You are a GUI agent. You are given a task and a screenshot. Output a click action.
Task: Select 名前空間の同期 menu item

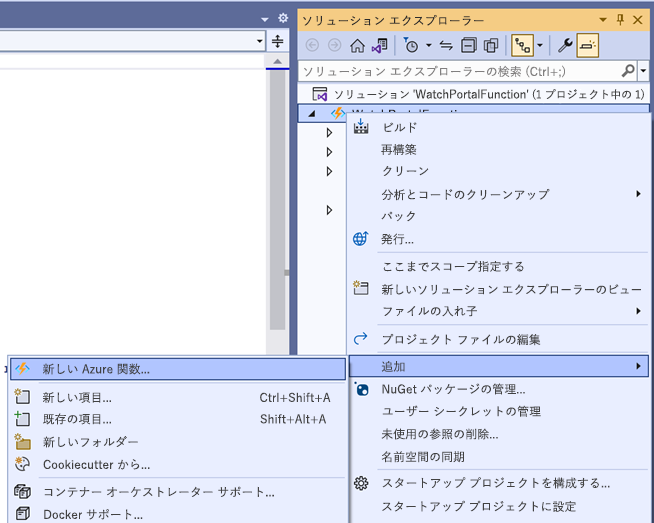[423, 457]
